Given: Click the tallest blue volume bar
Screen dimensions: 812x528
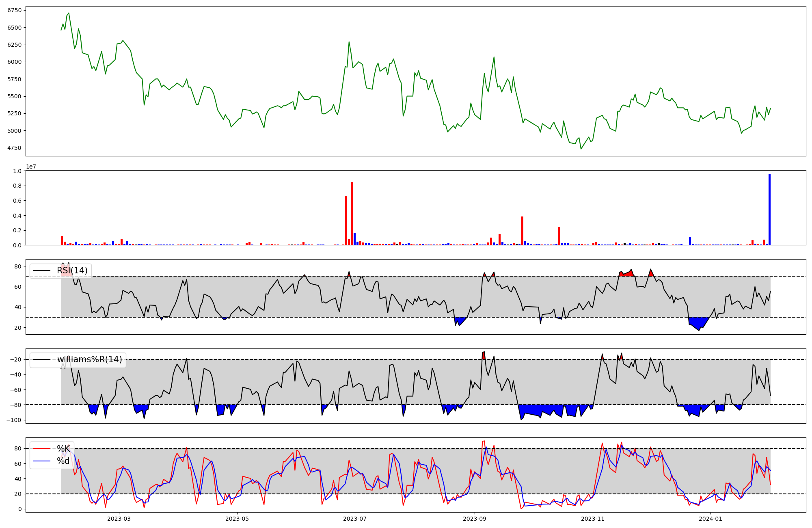Looking at the screenshot, I should [769, 209].
